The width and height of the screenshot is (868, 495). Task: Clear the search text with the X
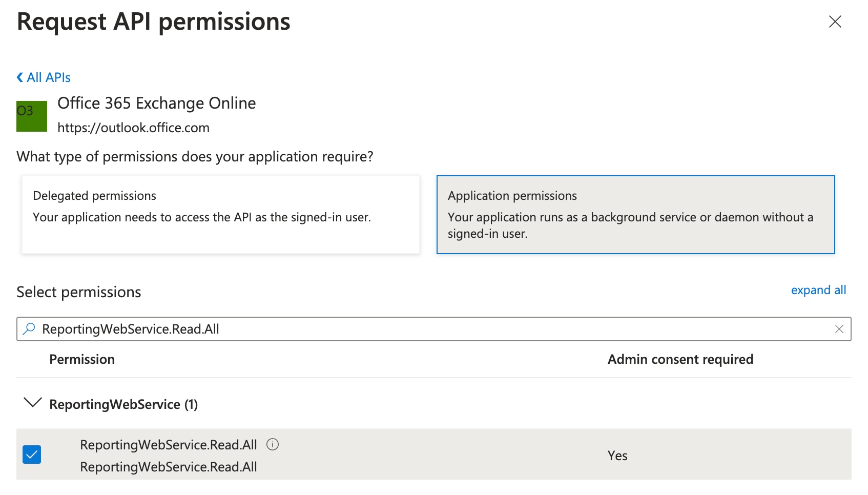coord(839,329)
